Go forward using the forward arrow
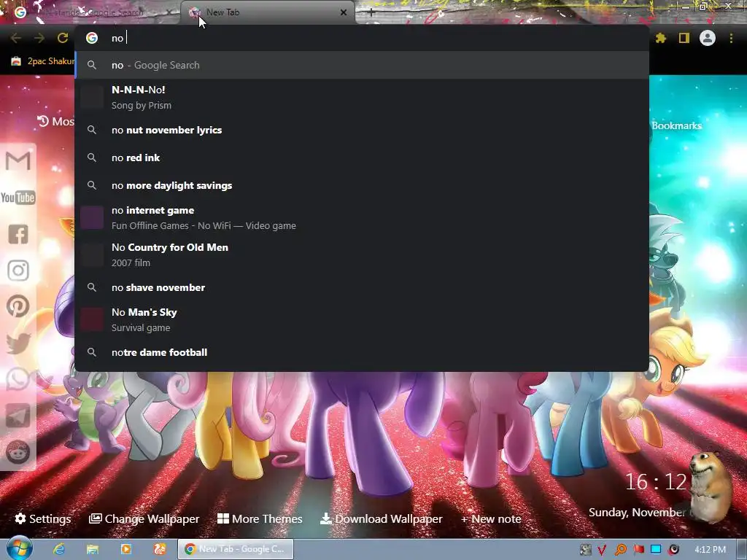 [x=39, y=38]
